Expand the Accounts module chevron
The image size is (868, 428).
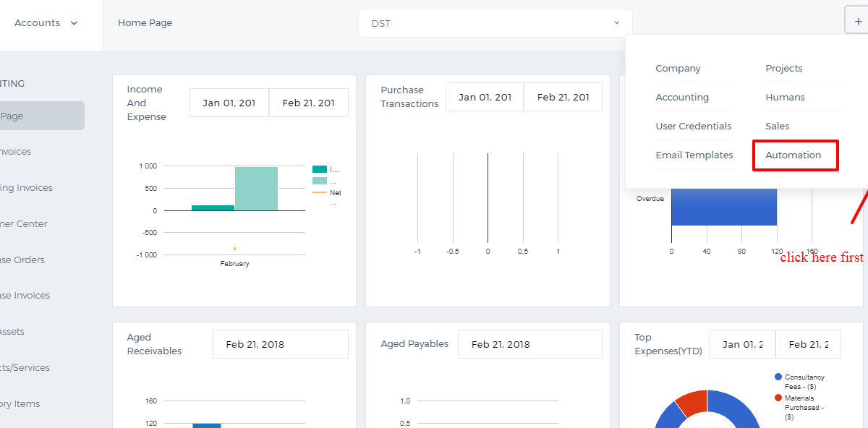pos(74,23)
